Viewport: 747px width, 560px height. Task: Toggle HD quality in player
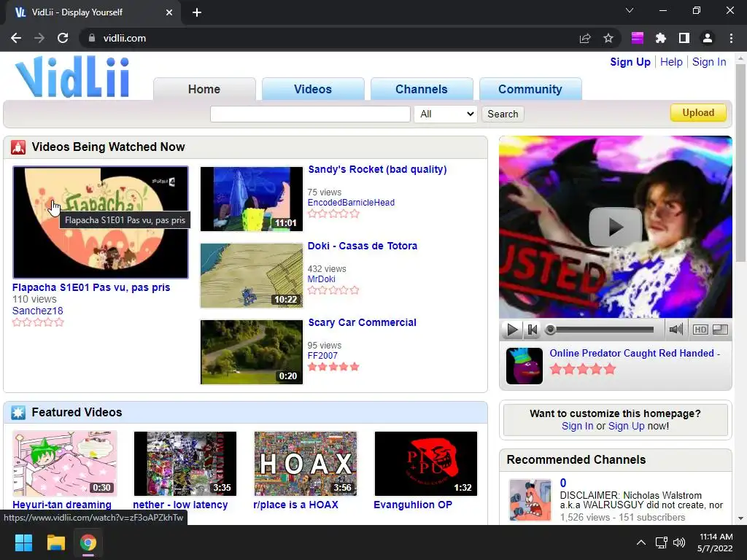[700, 330]
